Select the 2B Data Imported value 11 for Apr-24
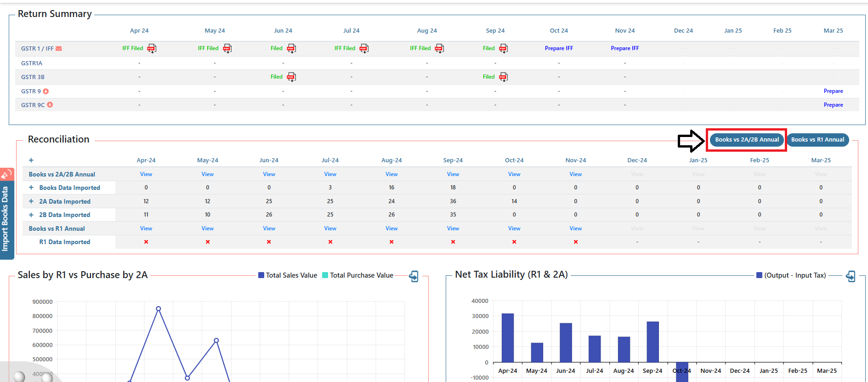 (146, 215)
